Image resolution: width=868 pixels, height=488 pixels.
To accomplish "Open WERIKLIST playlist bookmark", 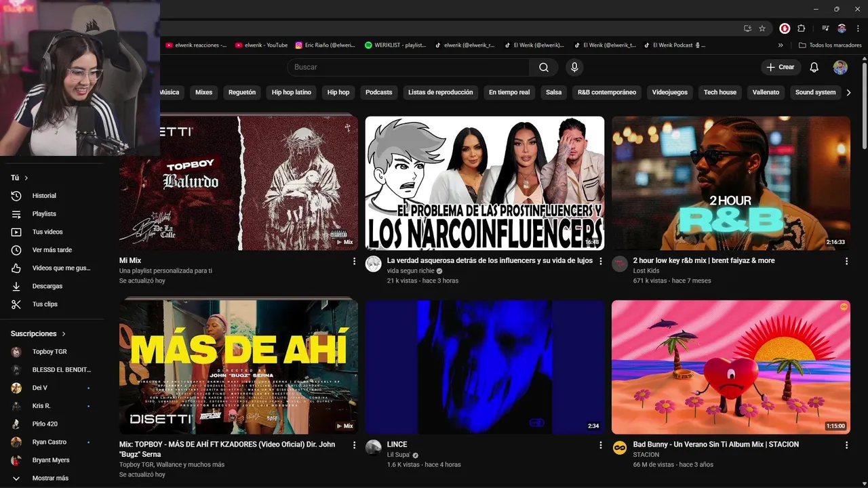I will tap(396, 45).
